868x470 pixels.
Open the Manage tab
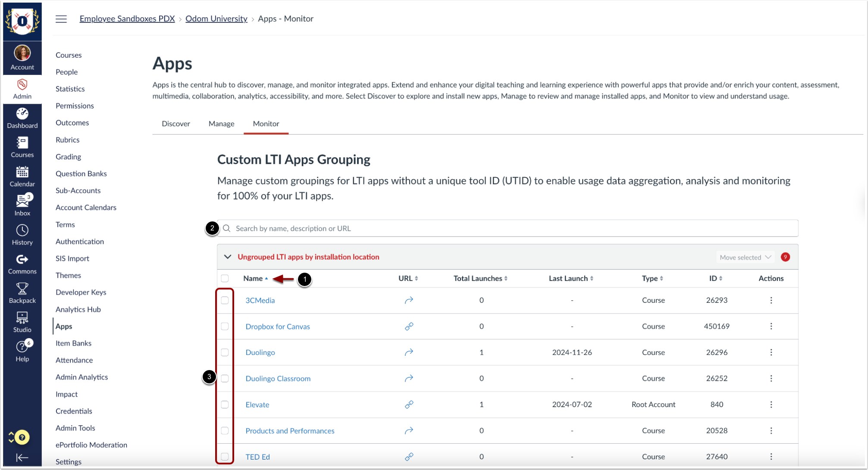coord(221,124)
